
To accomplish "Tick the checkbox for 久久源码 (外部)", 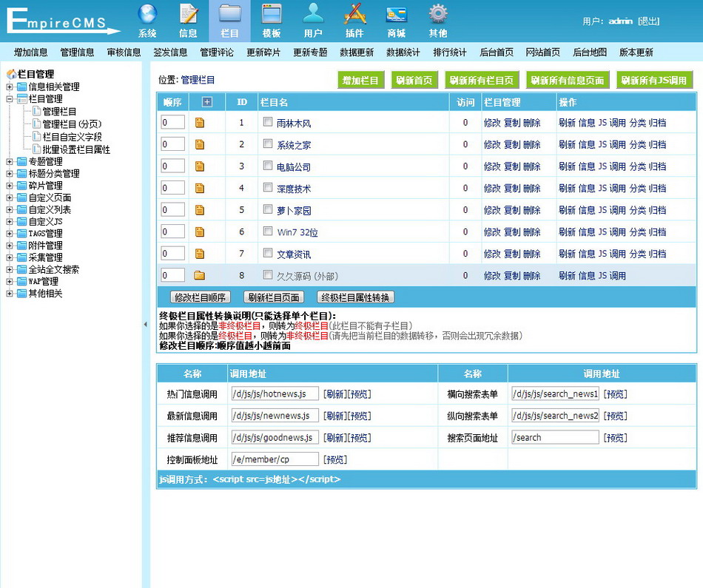I will [x=268, y=274].
